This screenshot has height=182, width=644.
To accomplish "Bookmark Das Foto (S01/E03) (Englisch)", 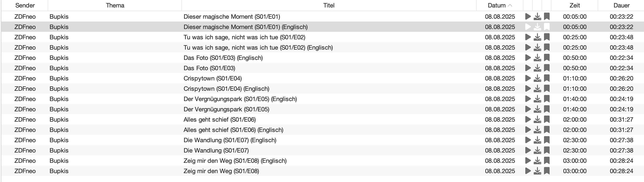I will [x=547, y=58].
